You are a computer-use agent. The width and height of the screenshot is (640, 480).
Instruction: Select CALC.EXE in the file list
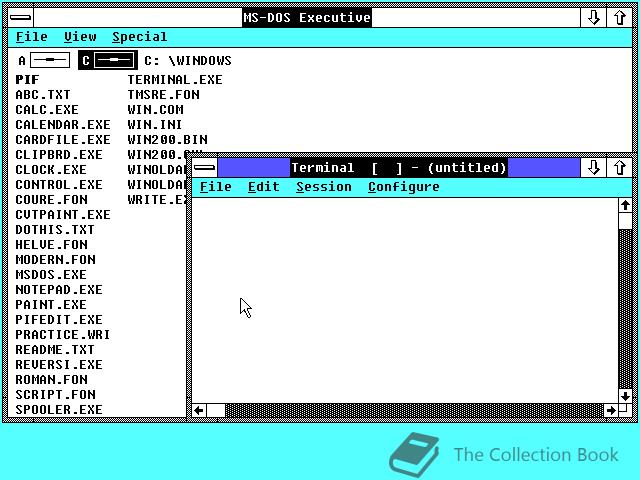point(47,110)
